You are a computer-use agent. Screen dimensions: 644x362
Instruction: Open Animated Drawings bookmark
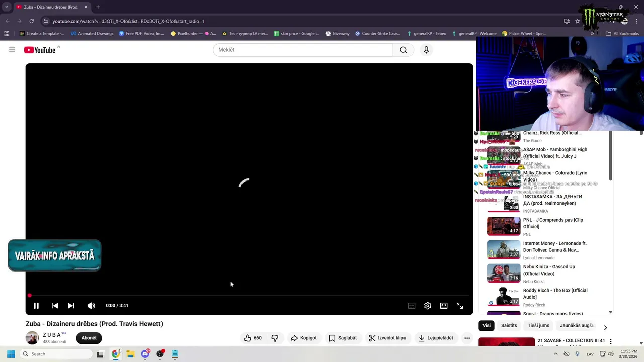pyautogui.click(x=92, y=34)
